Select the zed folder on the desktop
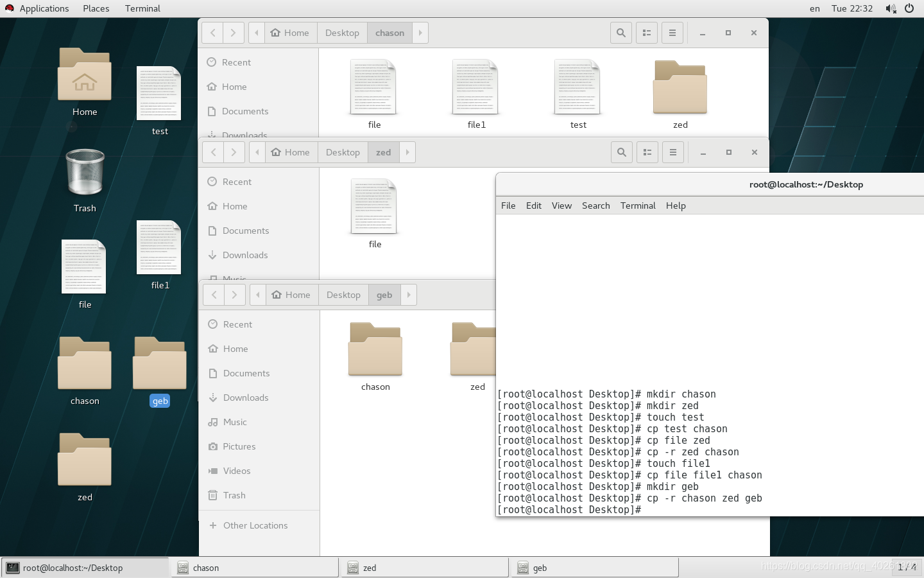Viewport: 924px width, 578px height. (x=85, y=459)
